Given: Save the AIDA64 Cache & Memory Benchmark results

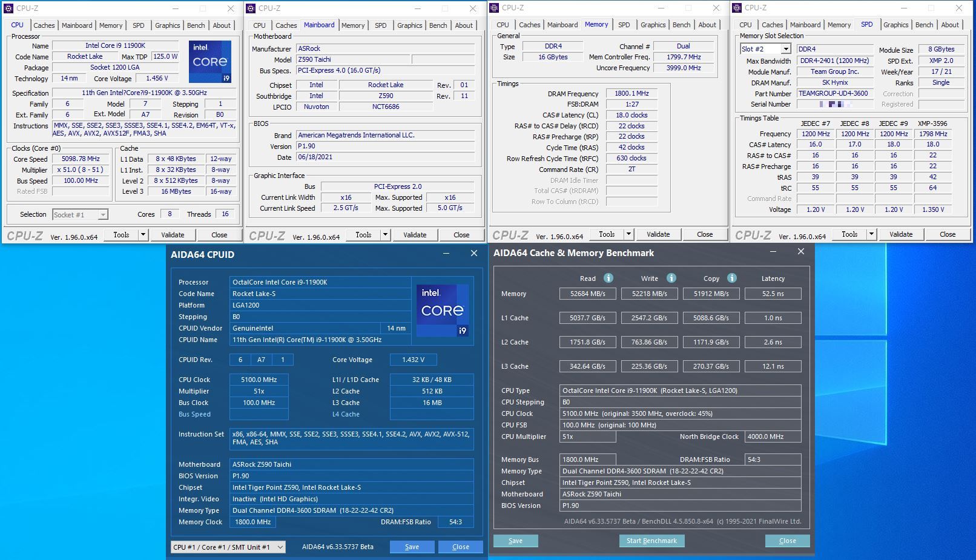Looking at the screenshot, I should [515, 541].
